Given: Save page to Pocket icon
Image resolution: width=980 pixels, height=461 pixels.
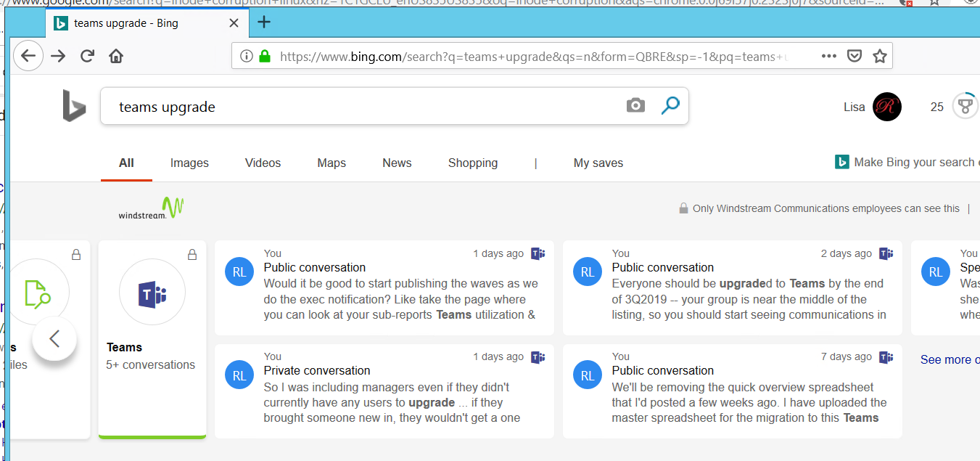Looking at the screenshot, I should pyautogui.click(x=855, y=56).
